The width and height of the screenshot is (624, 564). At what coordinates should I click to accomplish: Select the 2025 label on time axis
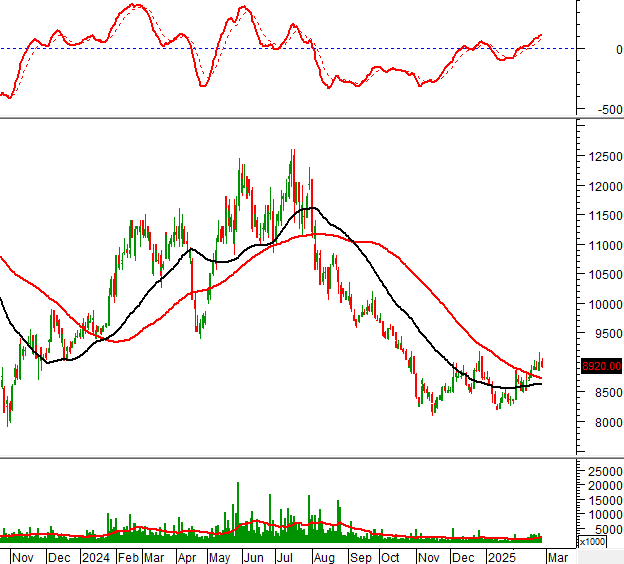click(x=499, y=555)
